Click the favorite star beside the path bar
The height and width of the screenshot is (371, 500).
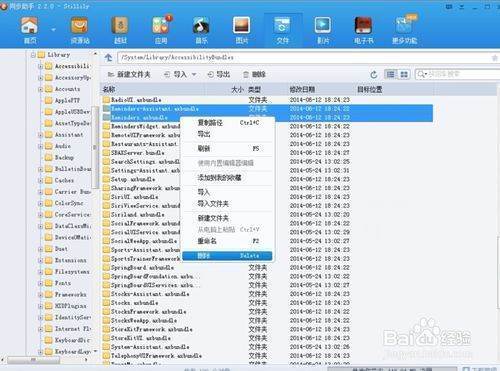(495, 58)
